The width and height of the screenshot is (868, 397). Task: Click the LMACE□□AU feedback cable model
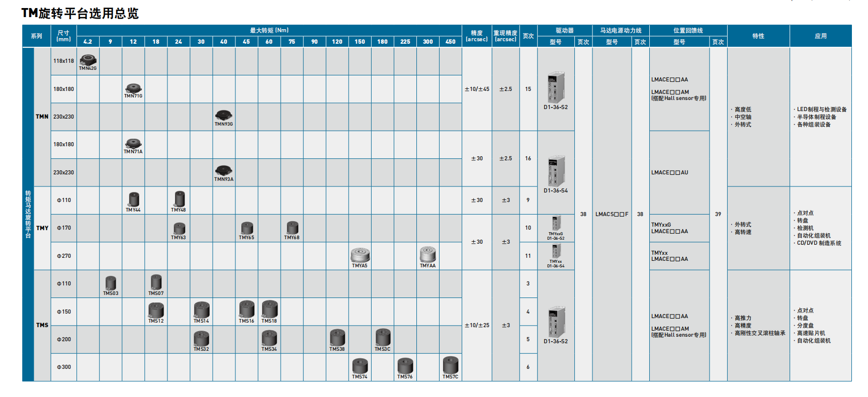click(669, 172)
